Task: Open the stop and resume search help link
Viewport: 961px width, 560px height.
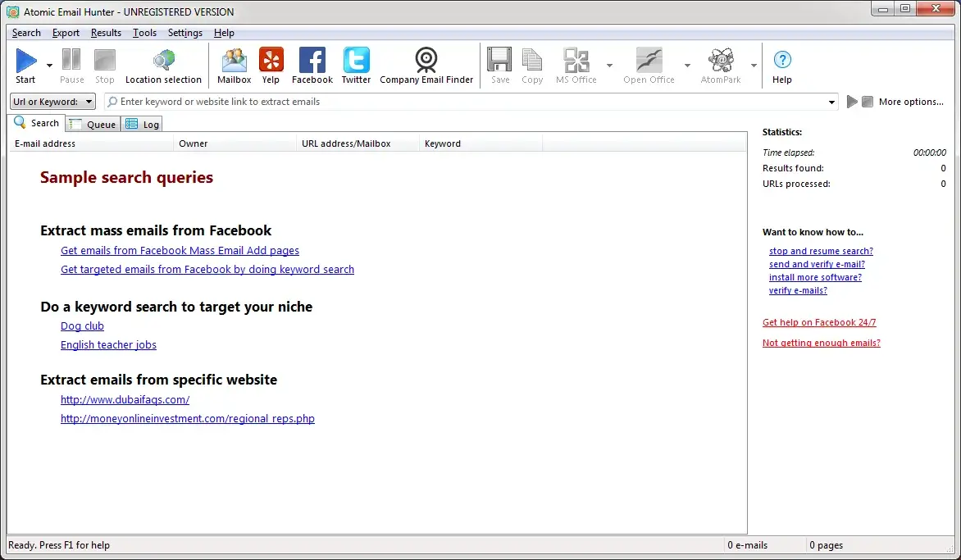Action: click(x=821, y=251)
